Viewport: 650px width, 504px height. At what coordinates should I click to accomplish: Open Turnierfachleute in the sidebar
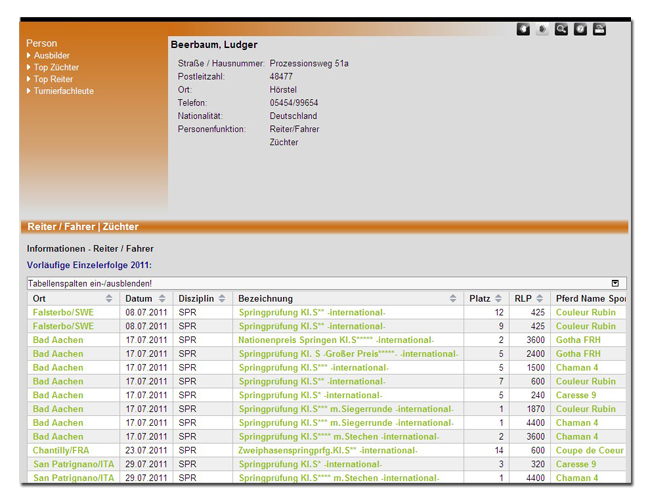coord(63,91)
